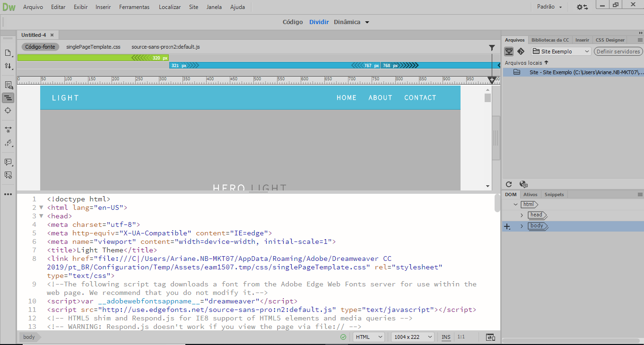Image resolution: width=644 pixels, height=345 pixels.
Task: Click the code view vertical scrollbar thumb
Action: 497,203
